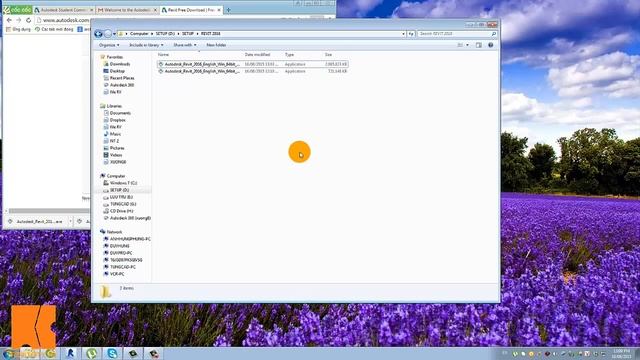Open Skype from the taskbar
The height and width of the screenshot is (360, 640).
[x=112, y=353]
